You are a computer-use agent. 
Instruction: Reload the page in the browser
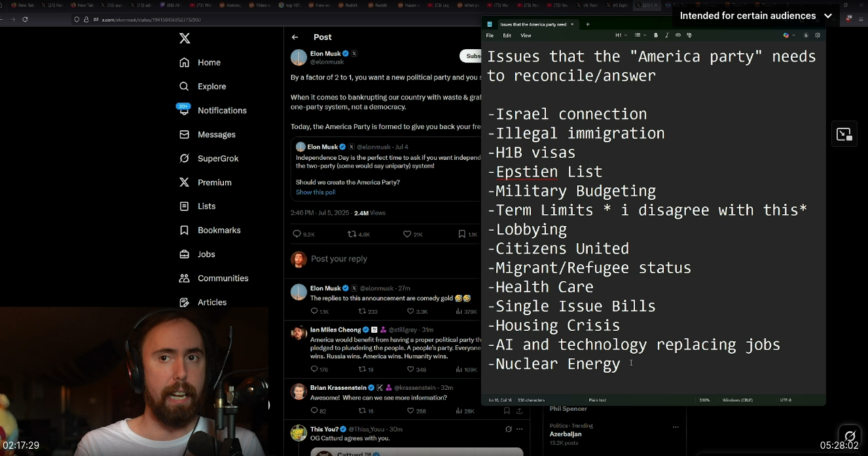coord(25,20)
